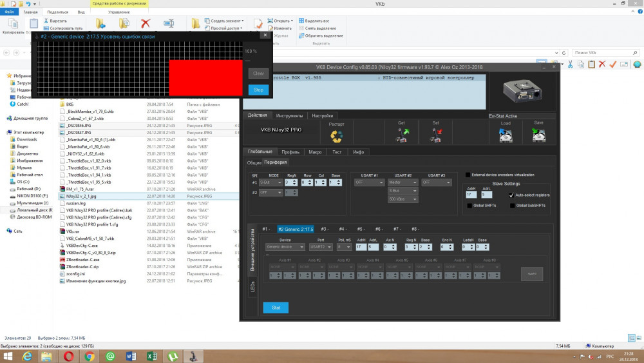
Task: Click File Explorer icon in taskbar
Action: [x=46, y=356]
